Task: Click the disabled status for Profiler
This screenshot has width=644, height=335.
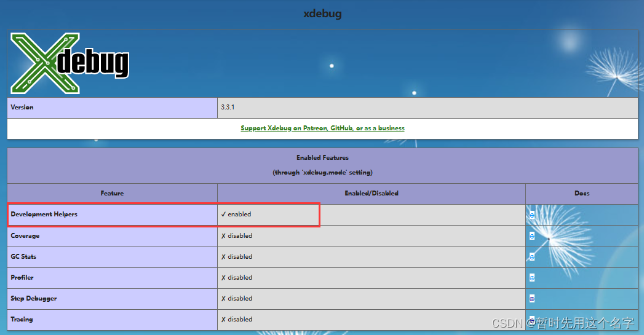Action: pyautogui.click(x=237, y=277)
